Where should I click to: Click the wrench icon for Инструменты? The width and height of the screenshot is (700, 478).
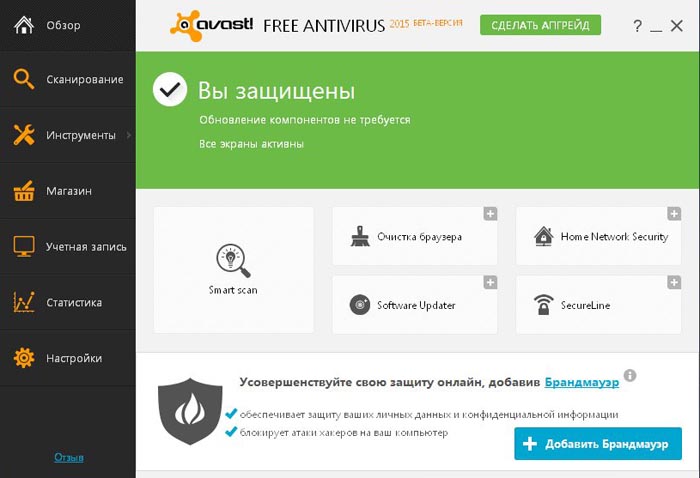[x=24, y=135]
